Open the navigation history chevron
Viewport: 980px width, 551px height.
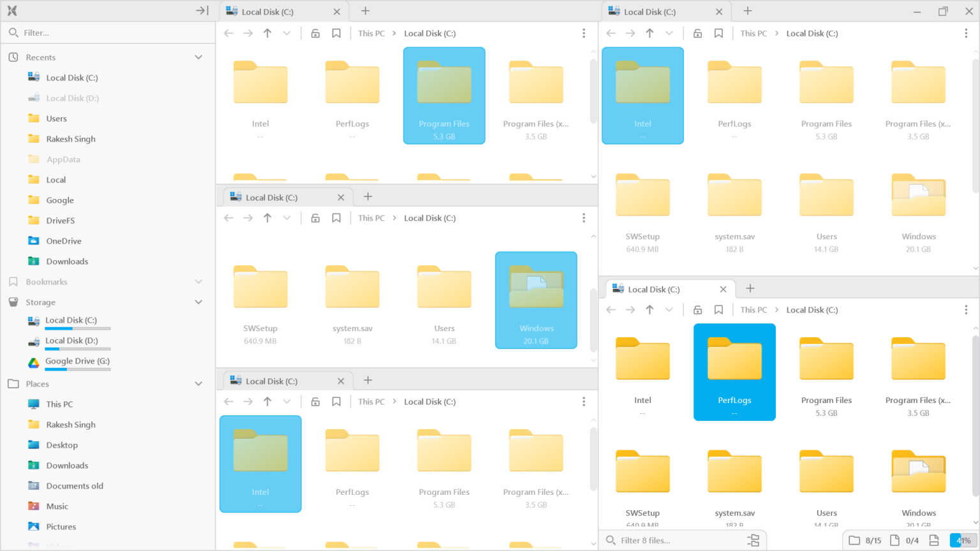coord(286,33)
